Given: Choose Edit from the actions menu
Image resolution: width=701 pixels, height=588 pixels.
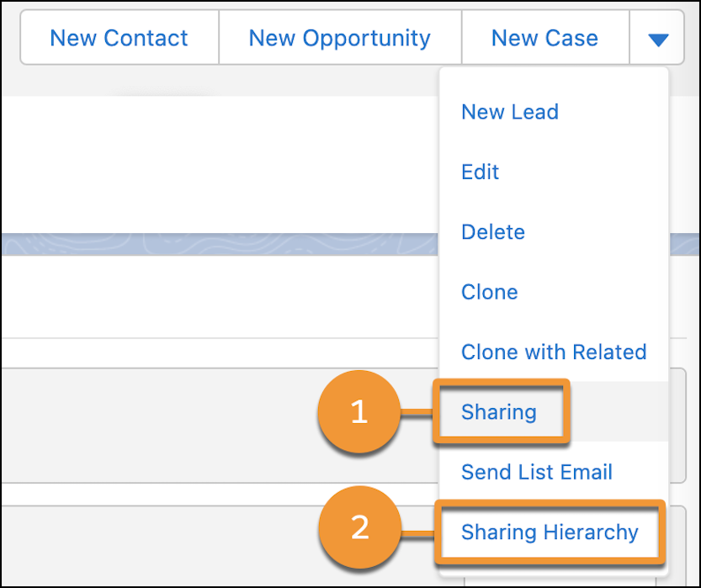Looking at the screenshot, I should (480, 172).
